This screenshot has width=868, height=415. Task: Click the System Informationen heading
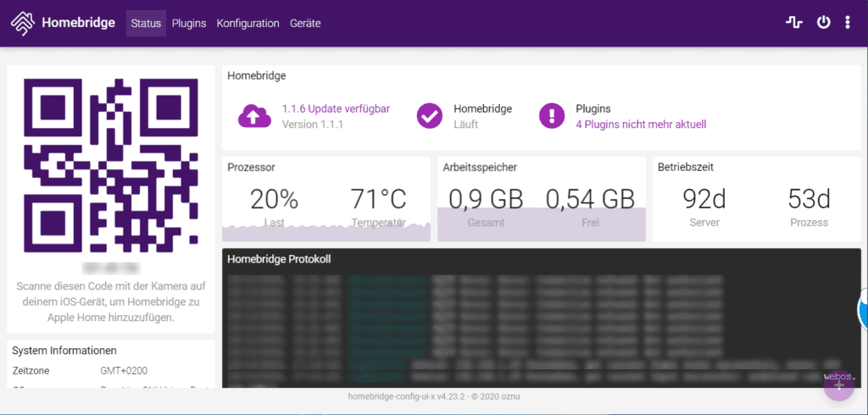pos(64,351)
